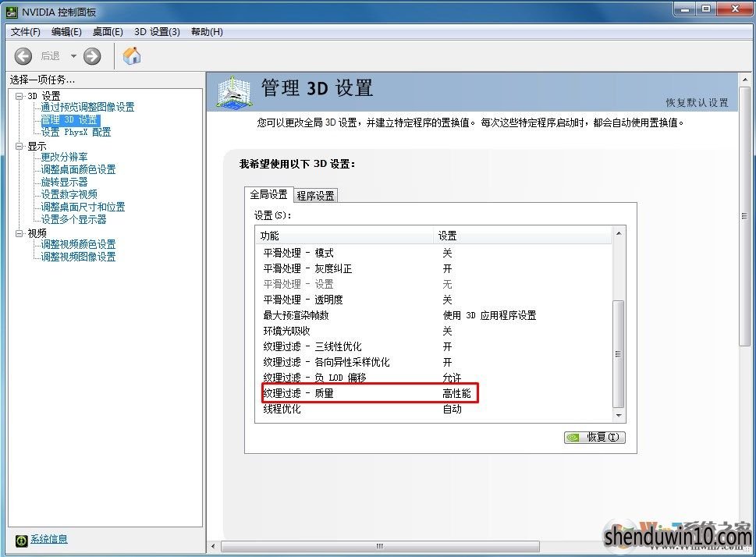Collapse the 3D 设置 tree node

(20, 96)
